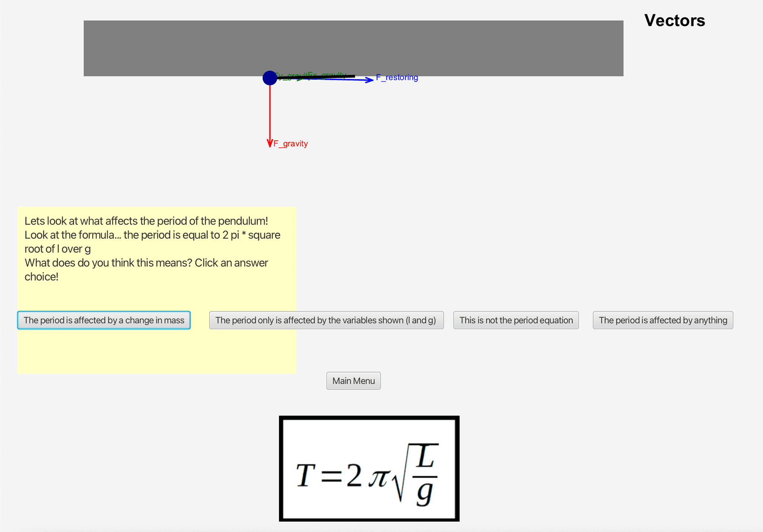This screenshot has width=763, height=532.
Task: Return via the Main Menu button
Action: coord(353,381)
